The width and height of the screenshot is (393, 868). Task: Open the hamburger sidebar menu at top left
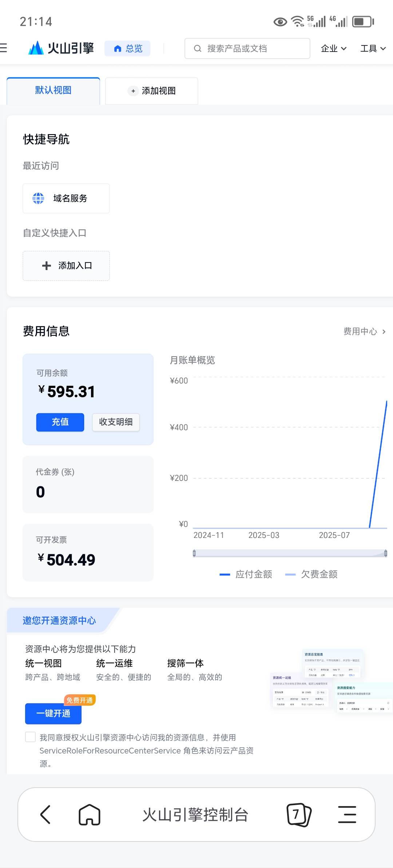(x=4, y=48)
